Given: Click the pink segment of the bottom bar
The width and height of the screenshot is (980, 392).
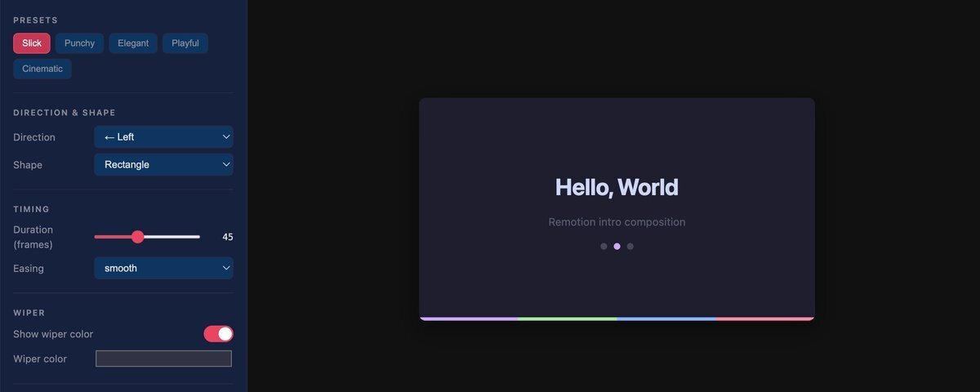Looking at the screenshot, I should coord(764,318).
